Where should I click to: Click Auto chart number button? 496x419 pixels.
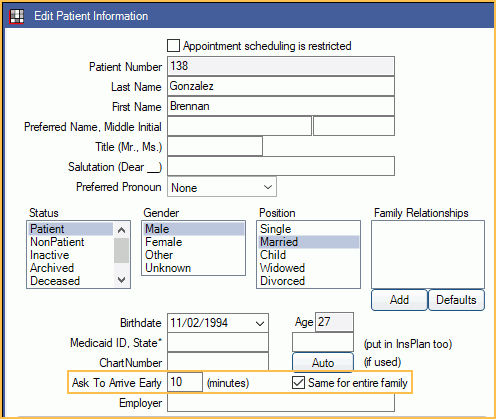(x=323, y=362)
